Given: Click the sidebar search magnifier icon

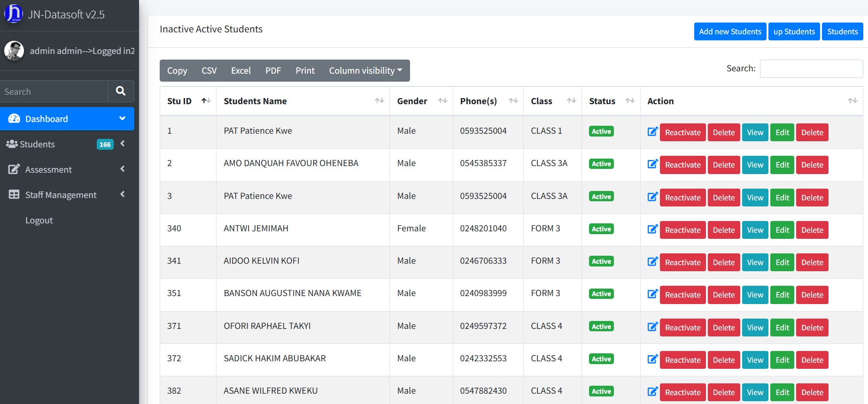Looking at the screenshot, I should pos(121,91).
